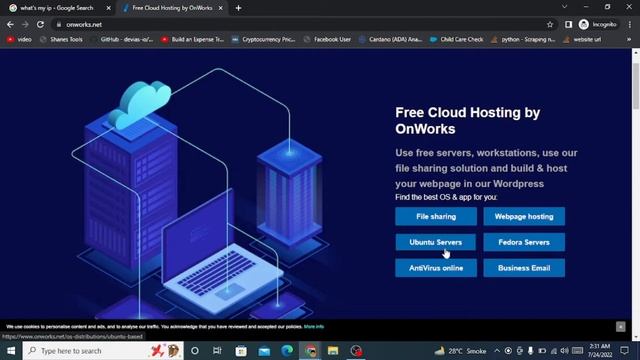Image resolution: width=640 pixels, height=360 pixels.
Task: Click the microphone tray icon
Action: coord(530,351)
